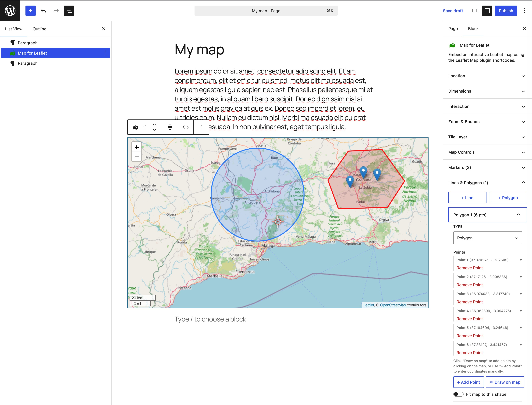Toggle Fit map to this shape
The height and width of the screenshot is (405, 532).
(458, 394)
